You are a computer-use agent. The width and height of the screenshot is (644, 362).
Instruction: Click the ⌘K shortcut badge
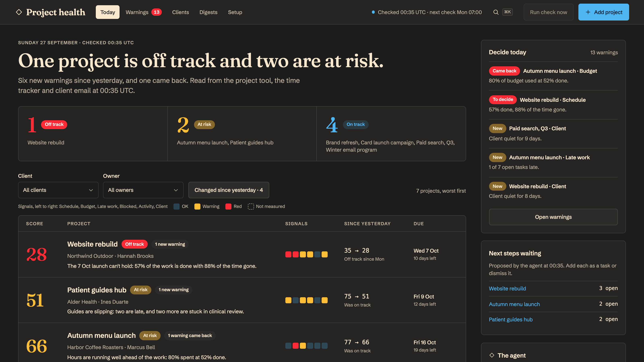click(x=508, y=12)
